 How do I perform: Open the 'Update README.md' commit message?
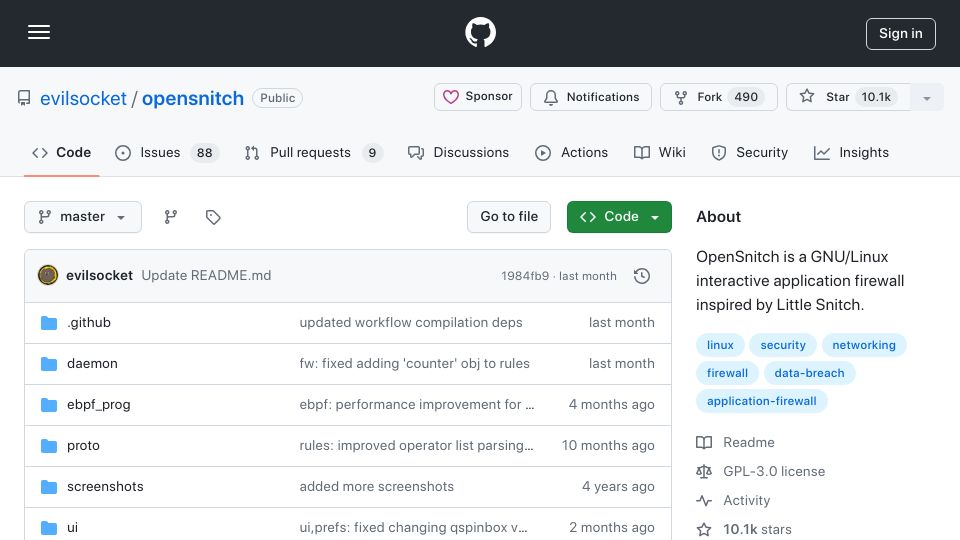[x=206, y=276]
